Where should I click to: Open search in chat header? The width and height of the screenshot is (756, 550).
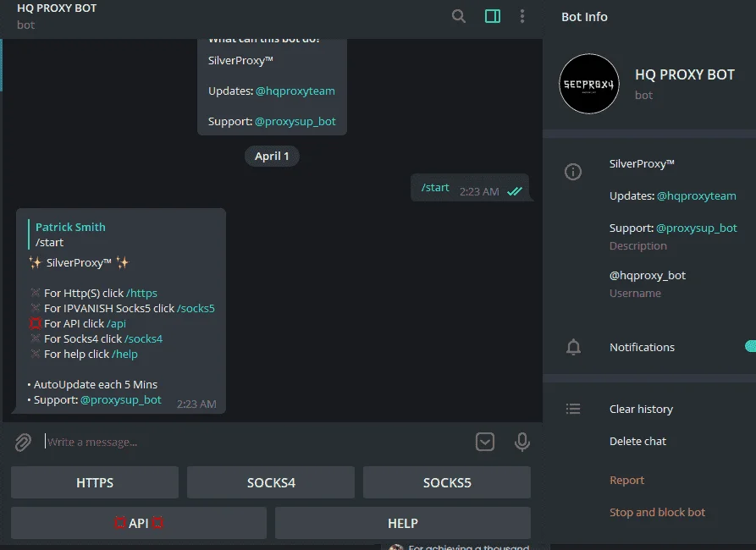459,16
